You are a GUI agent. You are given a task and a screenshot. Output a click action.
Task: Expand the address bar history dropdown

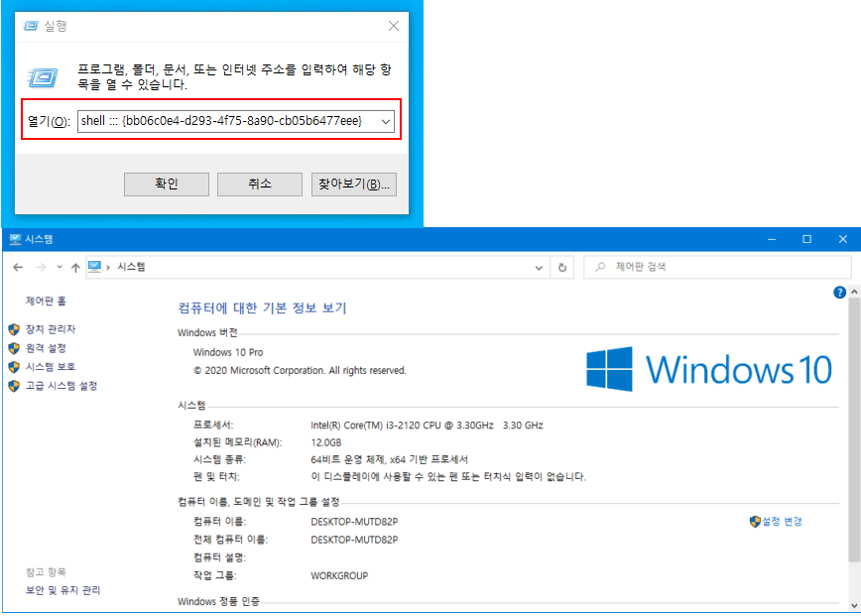coord(539,268)
